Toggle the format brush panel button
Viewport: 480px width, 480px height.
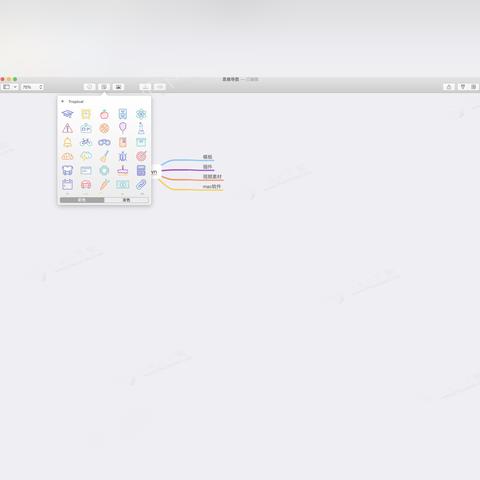463,87
